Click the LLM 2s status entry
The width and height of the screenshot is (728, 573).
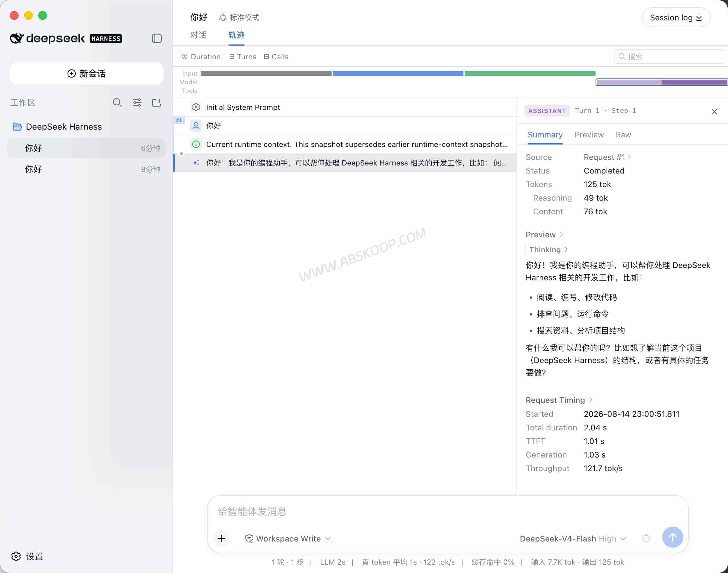pos(333,562)
